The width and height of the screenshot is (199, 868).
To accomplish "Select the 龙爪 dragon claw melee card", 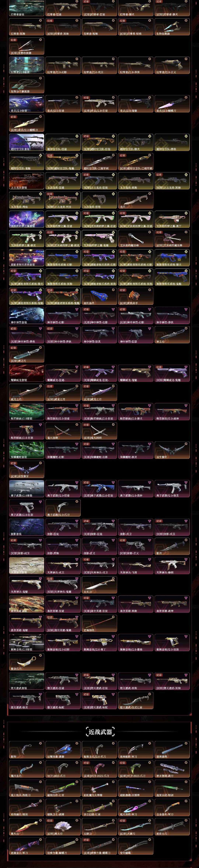I will click(x=136, y=200).
